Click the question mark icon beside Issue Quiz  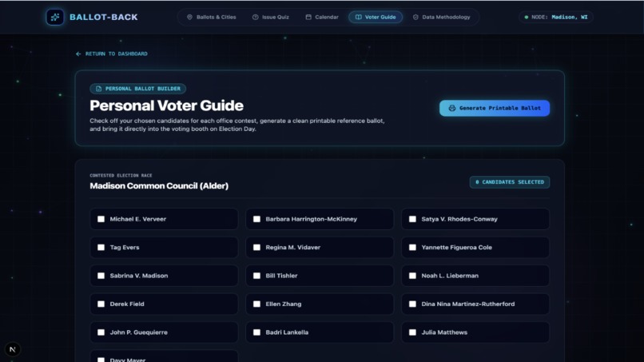click(x=255, y=18)
